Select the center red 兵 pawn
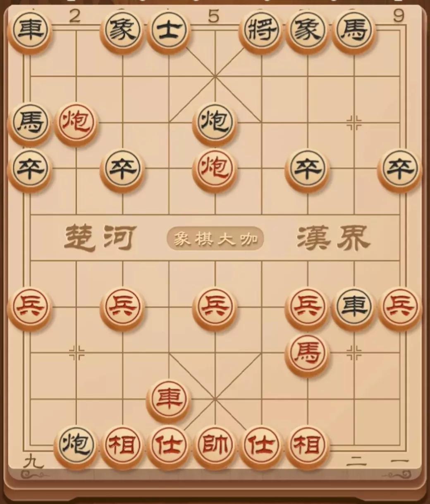 [x=215, y=307]
